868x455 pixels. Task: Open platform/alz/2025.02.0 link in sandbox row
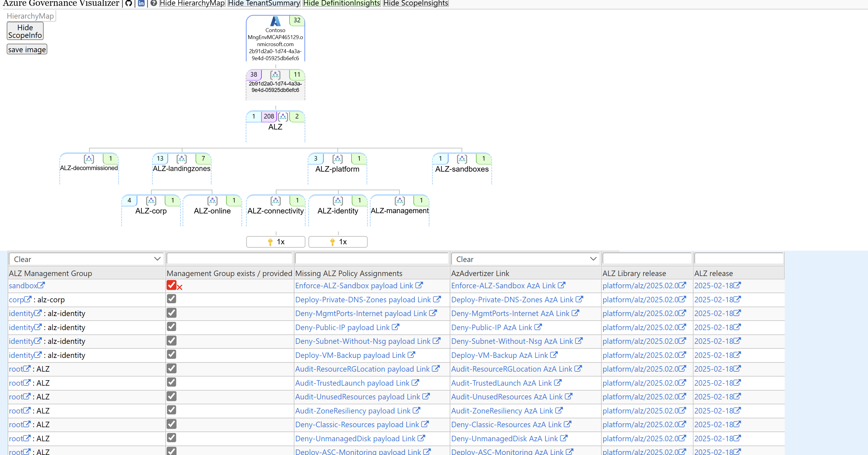[640, 285]
